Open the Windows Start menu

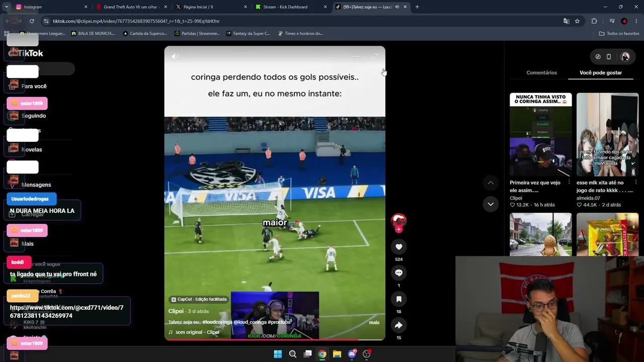[278, 354]
